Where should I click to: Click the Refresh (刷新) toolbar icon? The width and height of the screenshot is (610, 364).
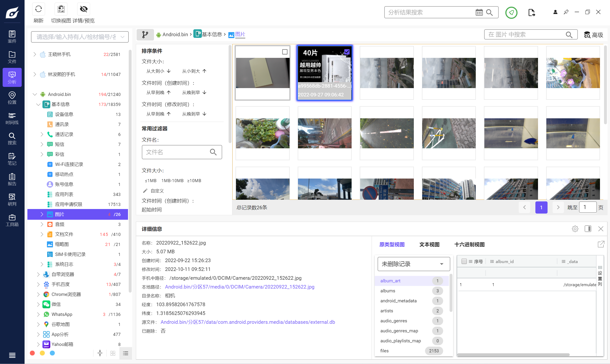tap(38, 9)
